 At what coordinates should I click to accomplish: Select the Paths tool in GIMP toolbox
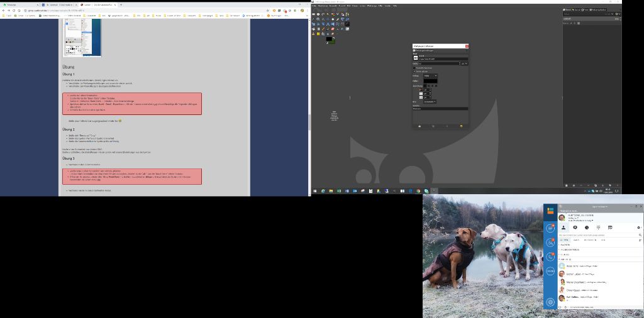347,14
